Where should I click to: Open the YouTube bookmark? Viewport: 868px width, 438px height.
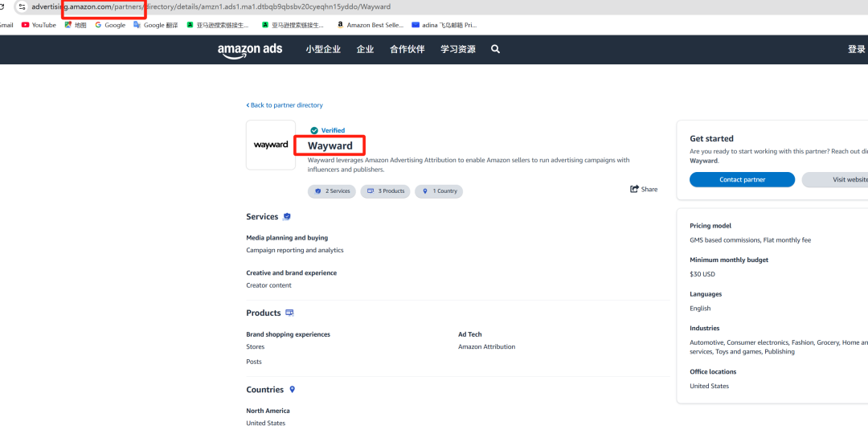[x=39, y=25]
